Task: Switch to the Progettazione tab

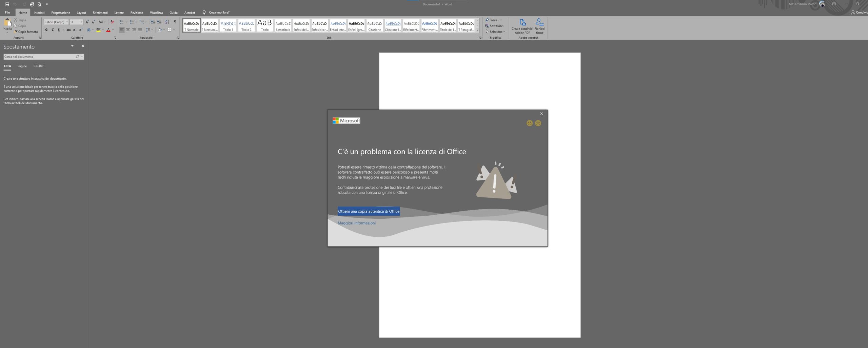Action: (61, 13)
